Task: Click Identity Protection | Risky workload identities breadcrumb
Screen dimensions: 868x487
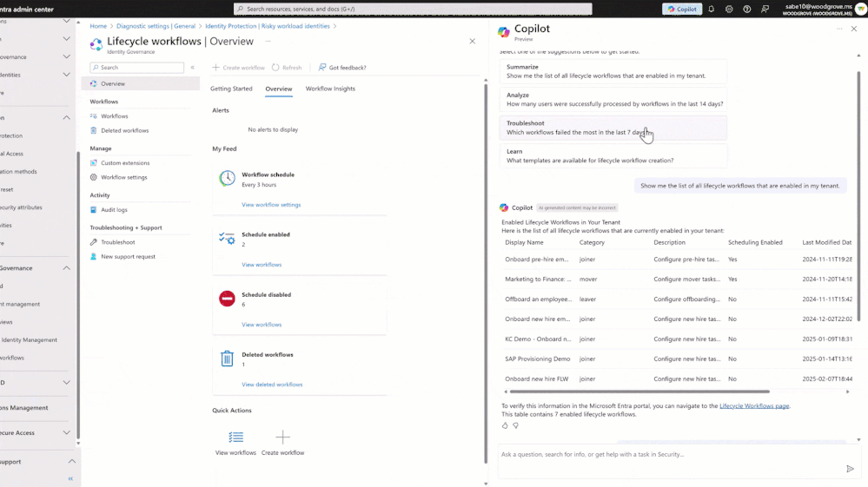Action: click(268, 26)
